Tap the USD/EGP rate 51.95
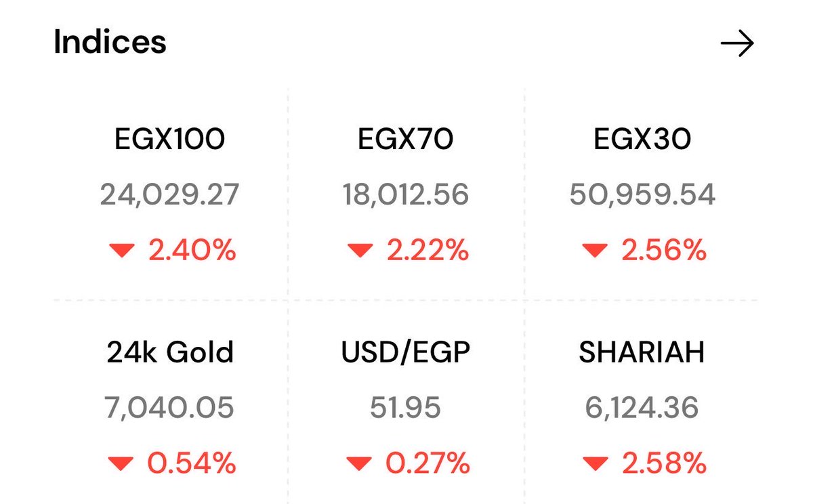This screenshot has width=813, height=504. [x=406, y=408]
